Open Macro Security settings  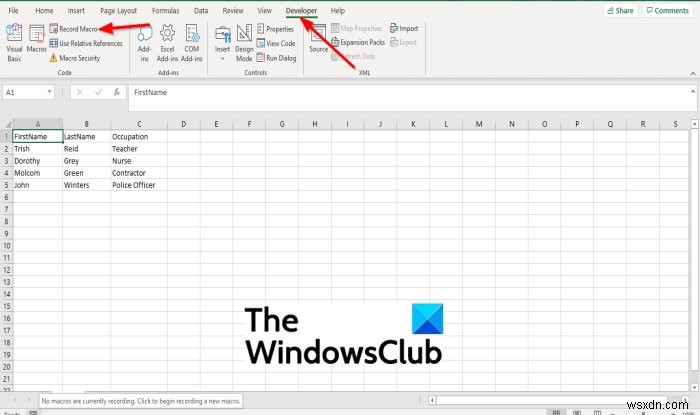75,58
